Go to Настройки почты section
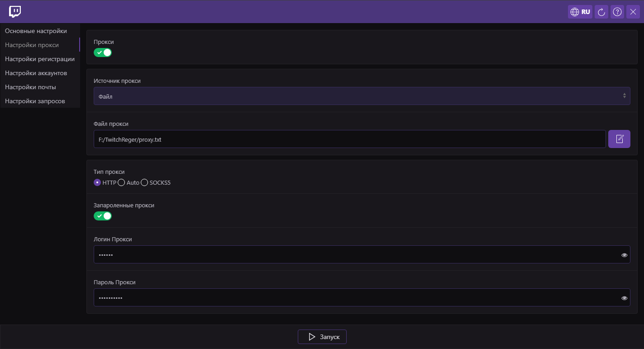644x349 pixels. (x=30, y=87)
